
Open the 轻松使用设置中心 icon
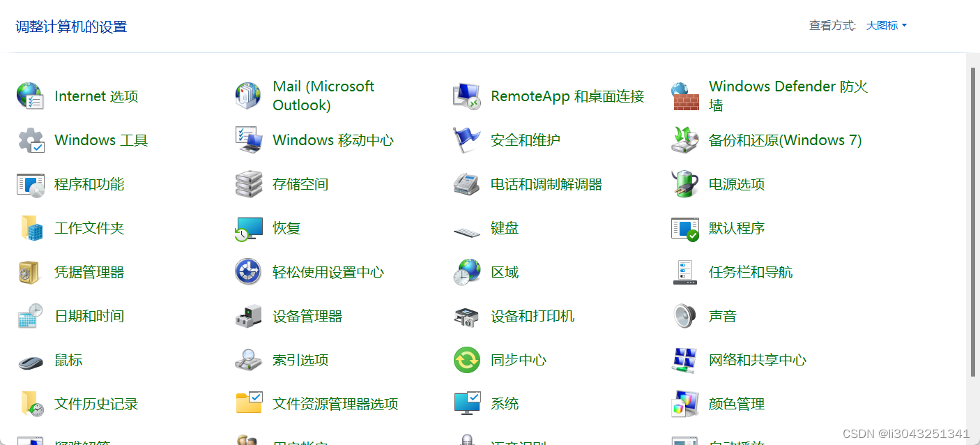(x=248, y=272)
